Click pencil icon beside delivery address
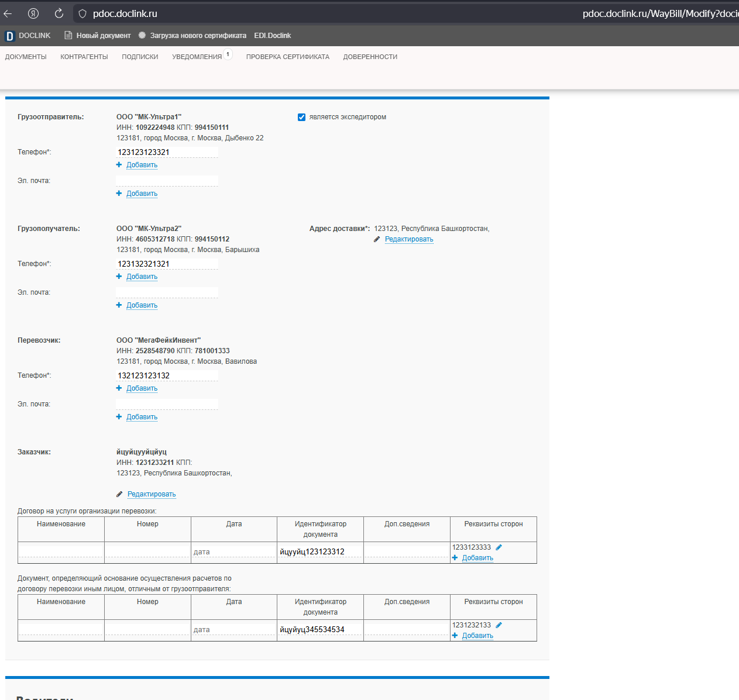Viewport: 739px width, 700px height. 377,239
